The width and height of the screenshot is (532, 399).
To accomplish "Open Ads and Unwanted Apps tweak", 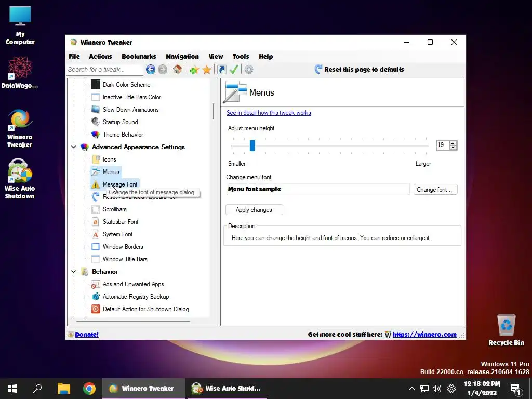I will 133,284.
